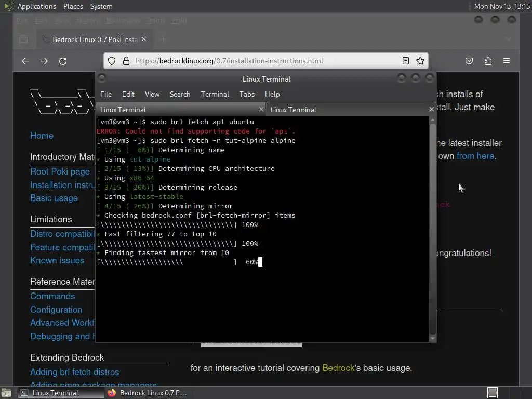Open the Known issues link

pos(57,260)
